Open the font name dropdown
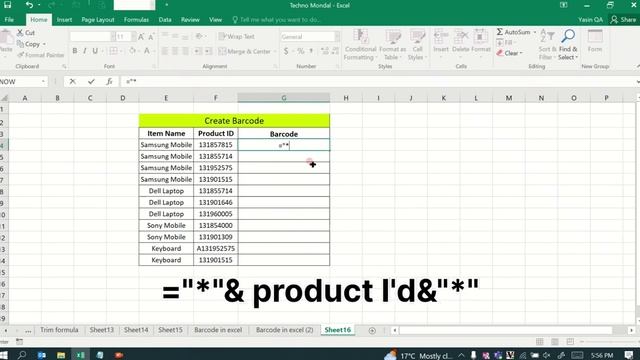The width and height of the screenshot is (640, 360). (x=113, y=37)
